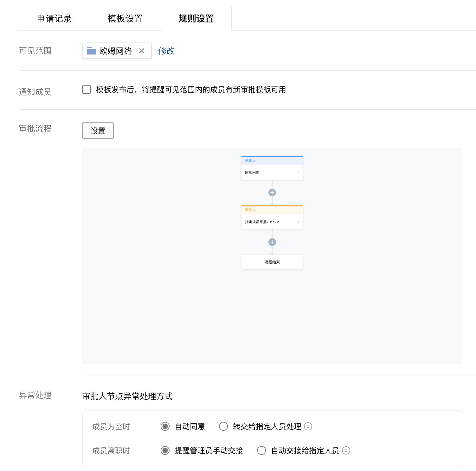Open the 审批人 node header
This screenshot has height=471, width=476.
point(272,210)
